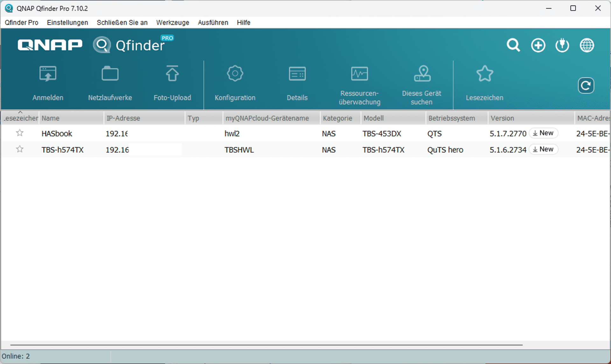Click the Qfinder Pro logo icon

pos(102,45)
